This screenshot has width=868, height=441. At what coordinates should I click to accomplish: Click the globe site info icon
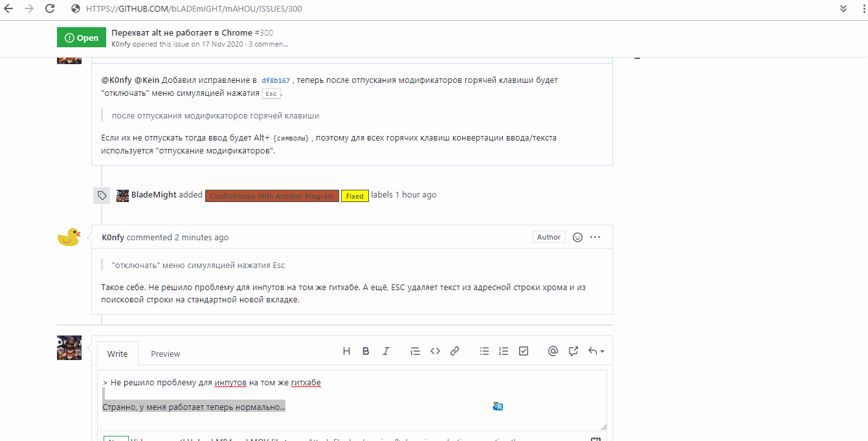coord(76,9)
